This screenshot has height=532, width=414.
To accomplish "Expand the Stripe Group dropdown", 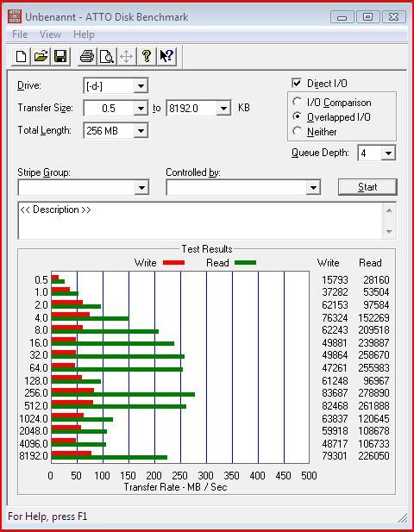I will (141, 187).
